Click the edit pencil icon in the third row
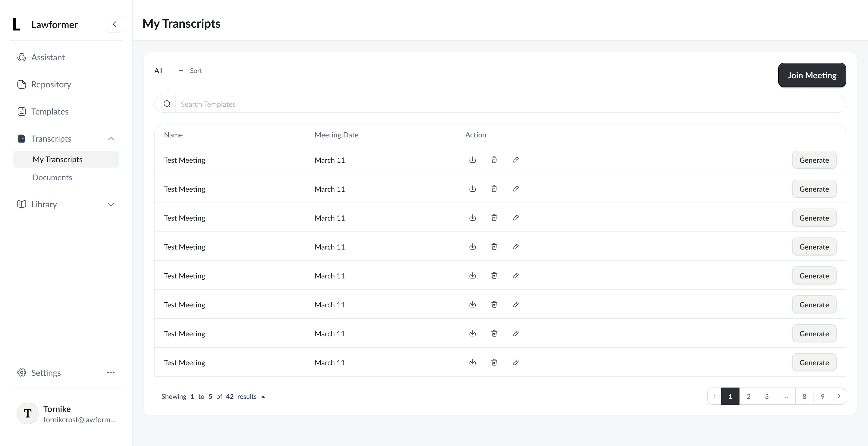The width and height of the screenshot is (868, 446). click(516, 218)
